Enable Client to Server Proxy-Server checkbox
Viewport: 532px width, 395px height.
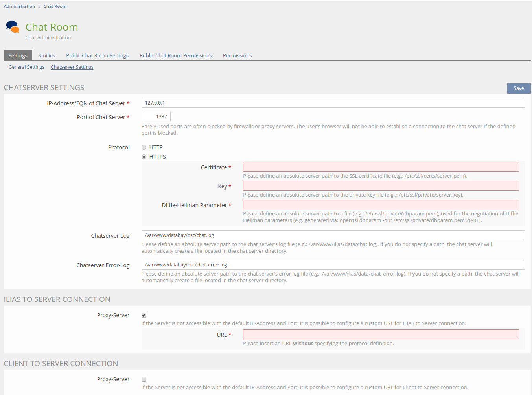(144, 379)
